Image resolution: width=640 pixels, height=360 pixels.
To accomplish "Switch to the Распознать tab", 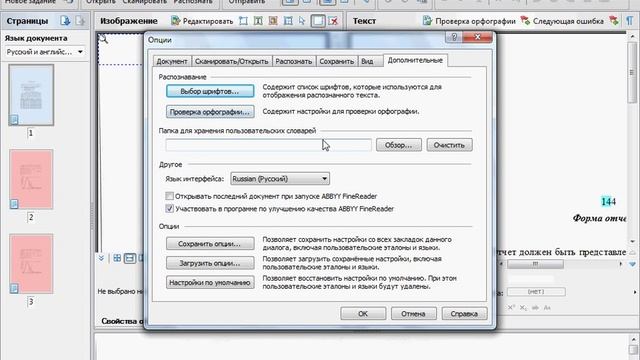I will coord(293,61).
